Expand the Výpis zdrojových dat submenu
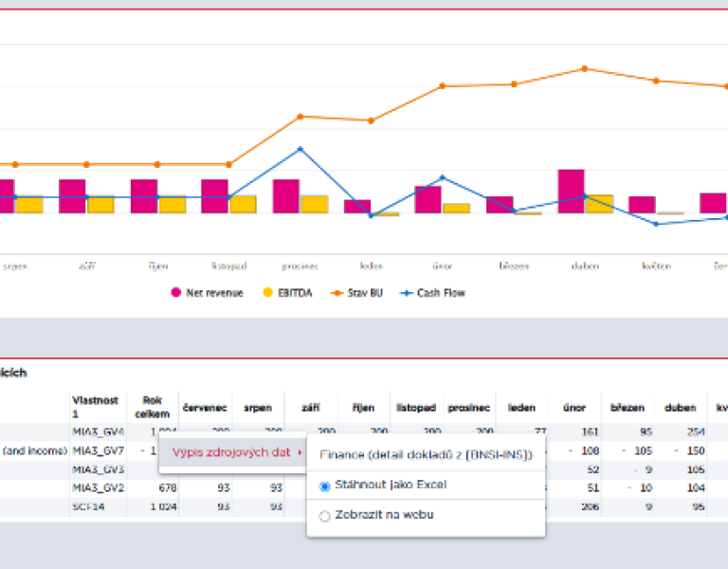Viewport: 728px width, 569px height. tap(231, 452)
